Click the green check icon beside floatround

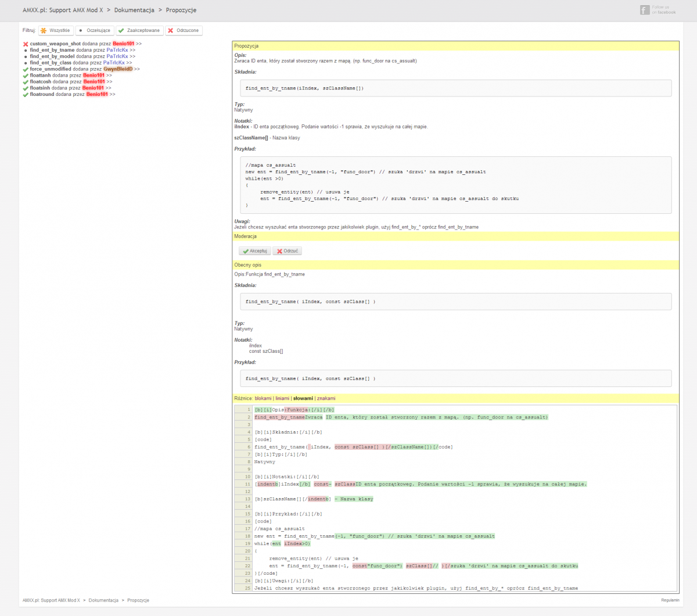(26, 95)
